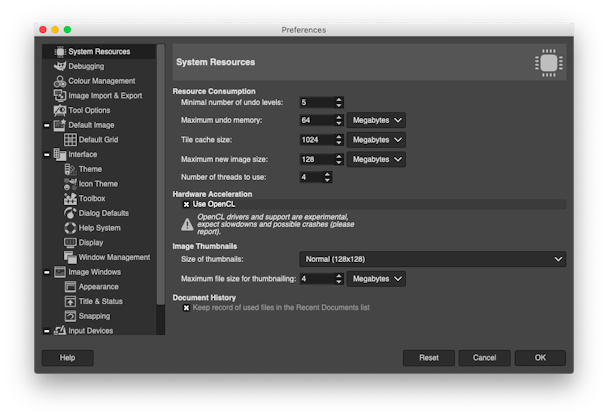608x419 pixels.
Task: Go to Image Import & Export page
Action: (105, 95)
